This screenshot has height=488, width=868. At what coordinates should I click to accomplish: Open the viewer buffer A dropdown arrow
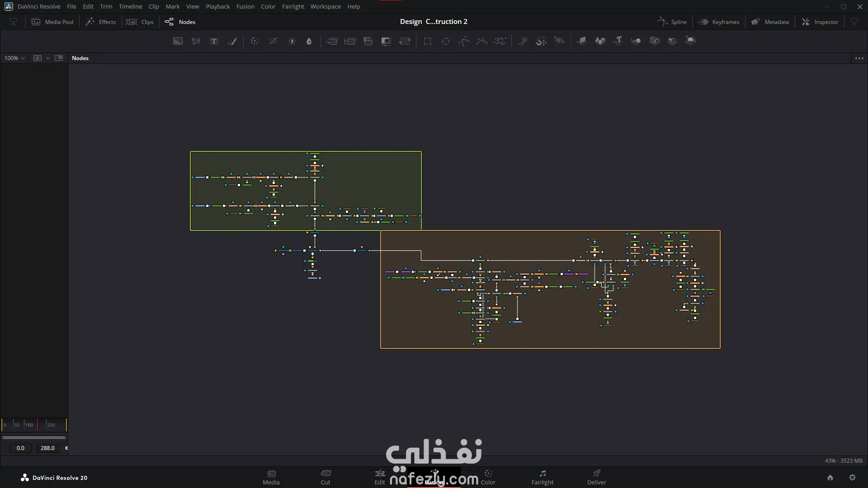[x=48, y=58]
